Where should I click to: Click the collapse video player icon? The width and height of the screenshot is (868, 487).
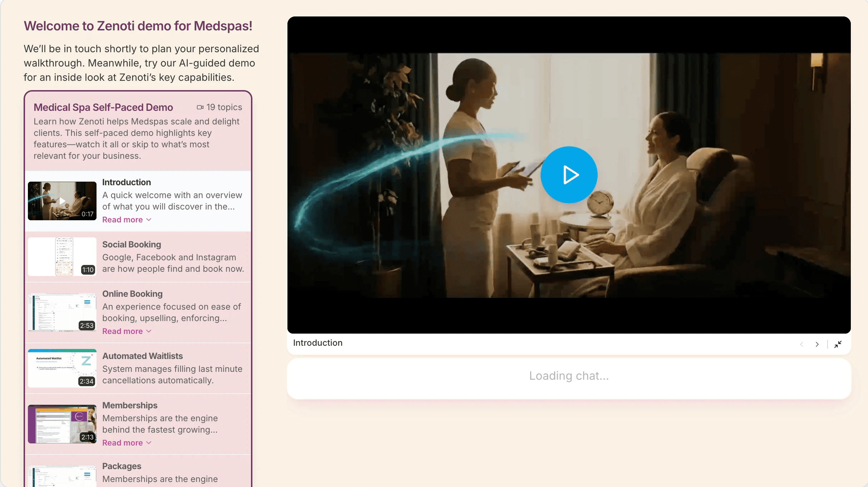838,344
